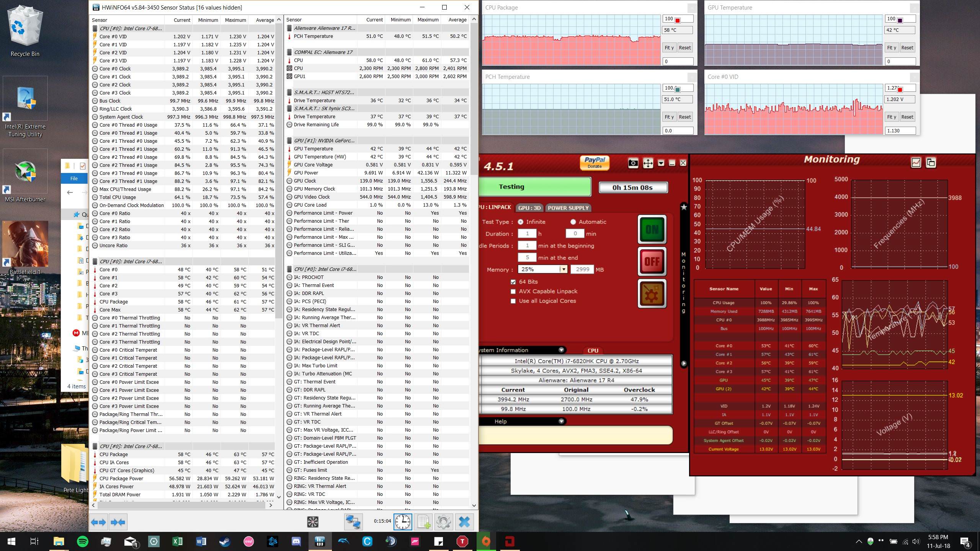Click idle minutes at the end field
The image size is (980, 551).
(x=527, y=258)
